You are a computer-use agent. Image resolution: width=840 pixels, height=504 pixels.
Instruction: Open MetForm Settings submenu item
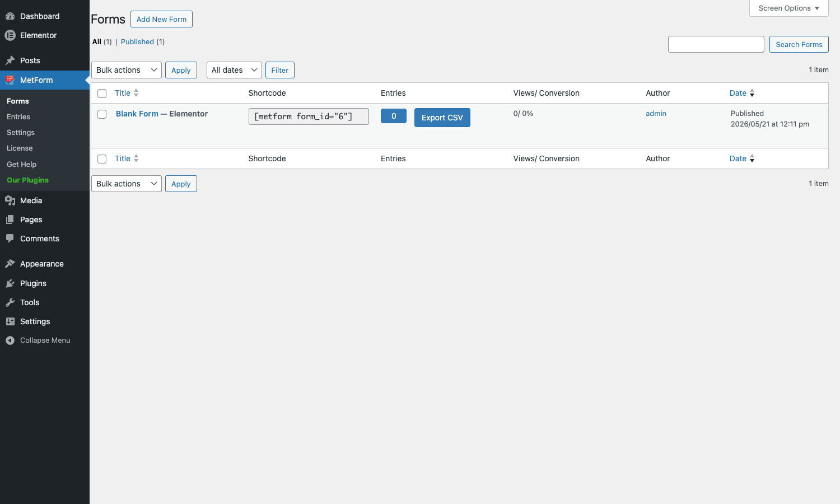21,132
